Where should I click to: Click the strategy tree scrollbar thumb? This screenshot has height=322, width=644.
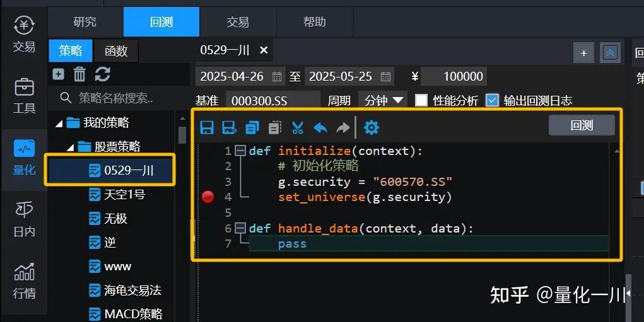182,135
